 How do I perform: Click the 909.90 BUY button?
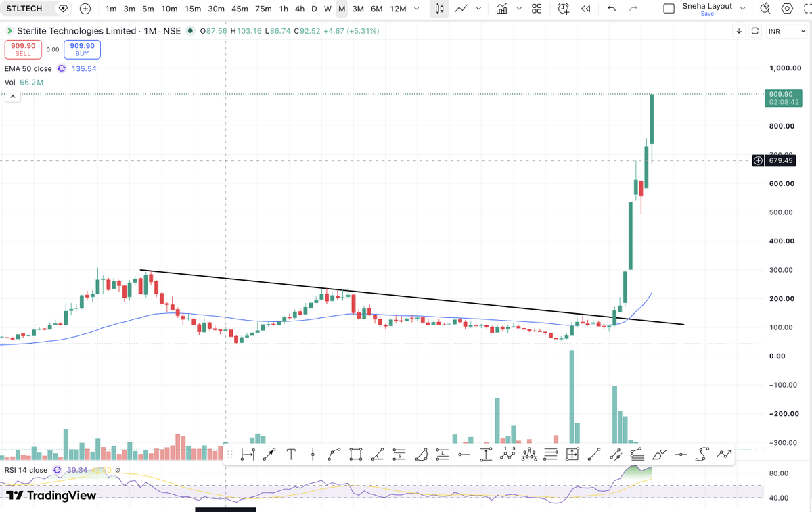click(x=82, y=49)
